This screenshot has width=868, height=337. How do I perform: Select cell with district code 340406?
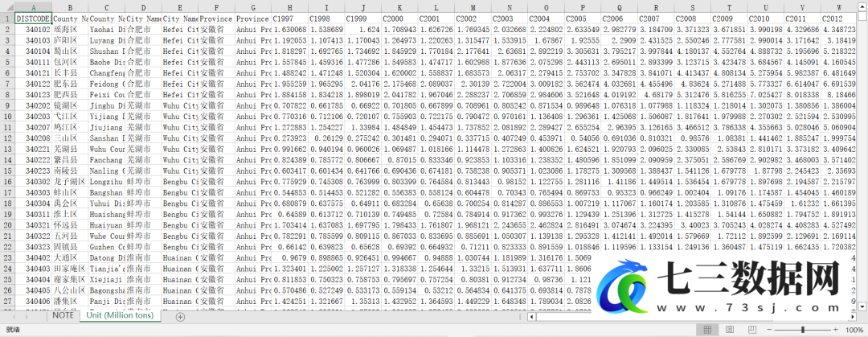(x=33, y=301)
